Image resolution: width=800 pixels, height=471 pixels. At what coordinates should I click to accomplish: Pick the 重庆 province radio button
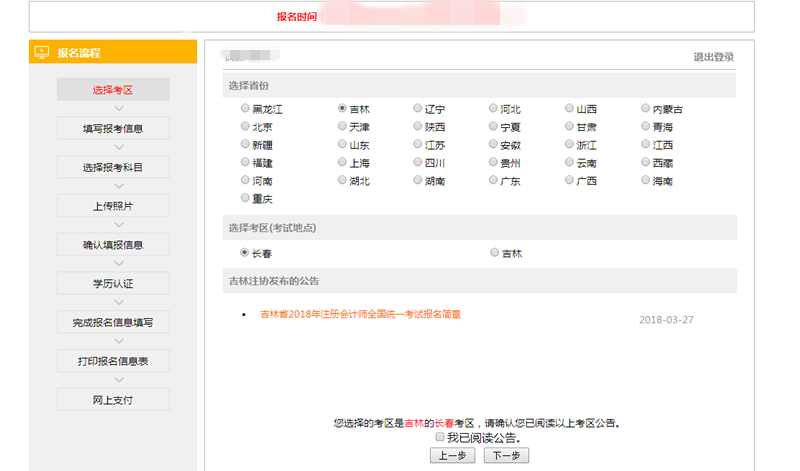pos(245,199)
